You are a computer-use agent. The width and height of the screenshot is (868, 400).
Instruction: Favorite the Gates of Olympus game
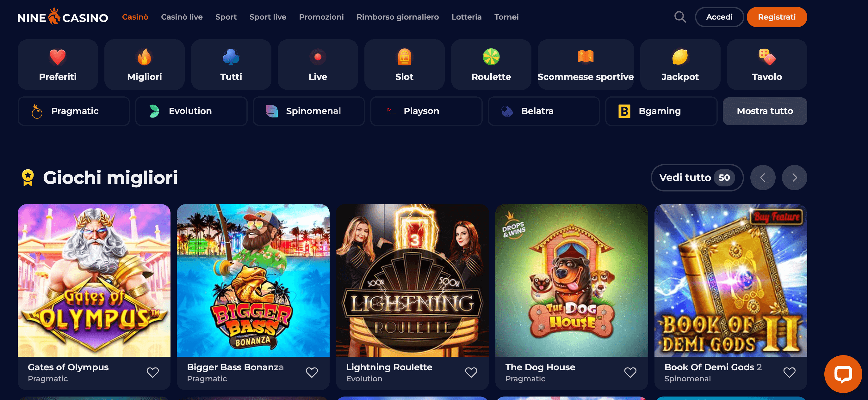(x=153, y=373)
